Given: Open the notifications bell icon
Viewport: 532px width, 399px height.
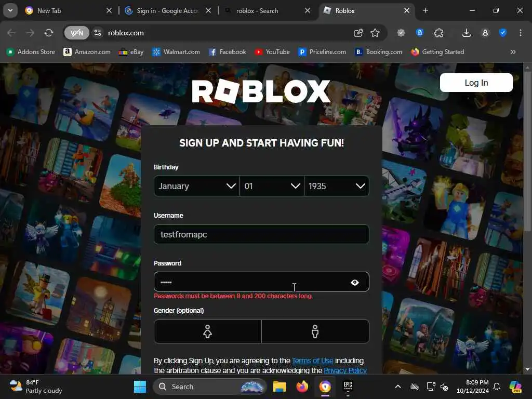Looking at the screenshot, I should [497, 387].
